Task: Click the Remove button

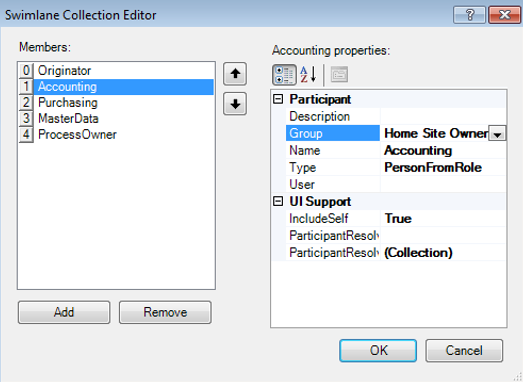Action: [x=165, y=312]
